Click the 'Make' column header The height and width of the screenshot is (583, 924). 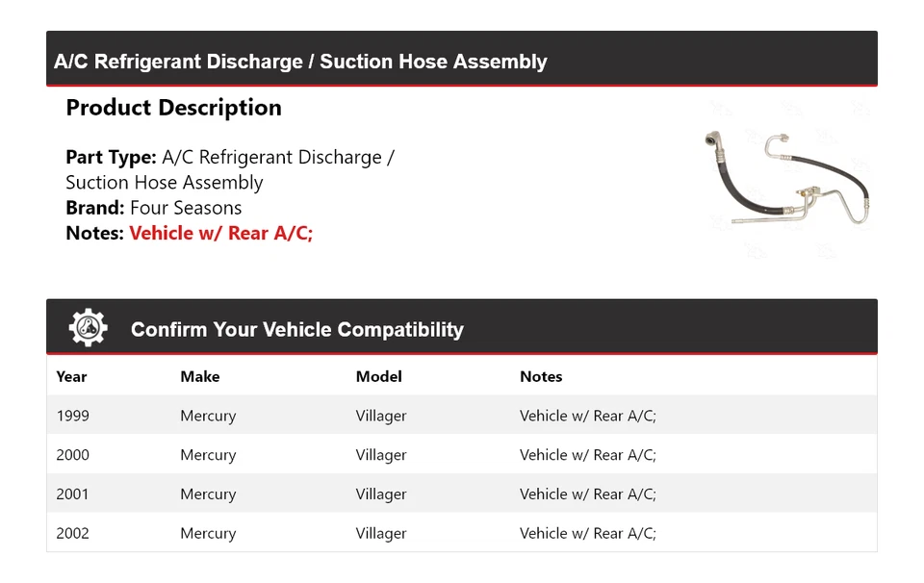[199, 376]
